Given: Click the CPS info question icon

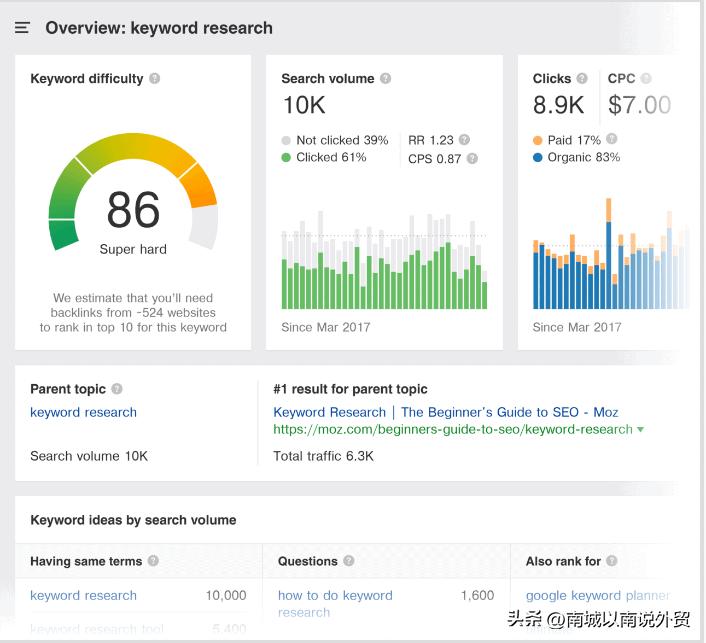Looking at the screenshot, I should [472, 158].
